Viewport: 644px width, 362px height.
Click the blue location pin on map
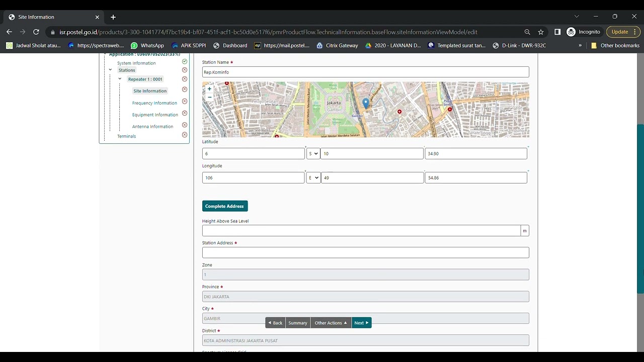pos(366,103)
